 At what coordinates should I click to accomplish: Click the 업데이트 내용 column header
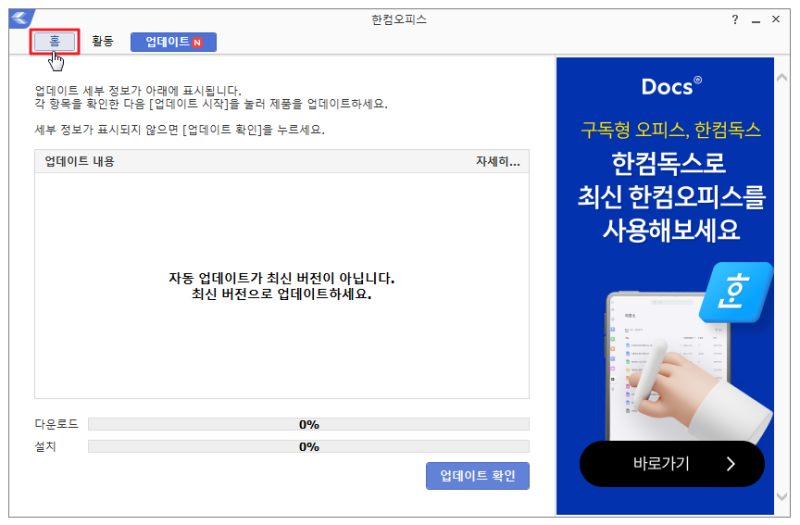point(80,162)
